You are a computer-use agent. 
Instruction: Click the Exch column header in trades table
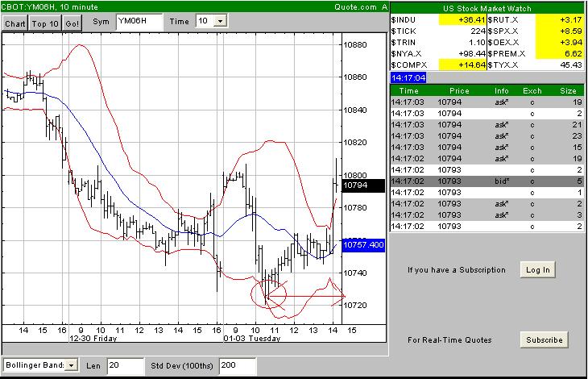[532, 91]
